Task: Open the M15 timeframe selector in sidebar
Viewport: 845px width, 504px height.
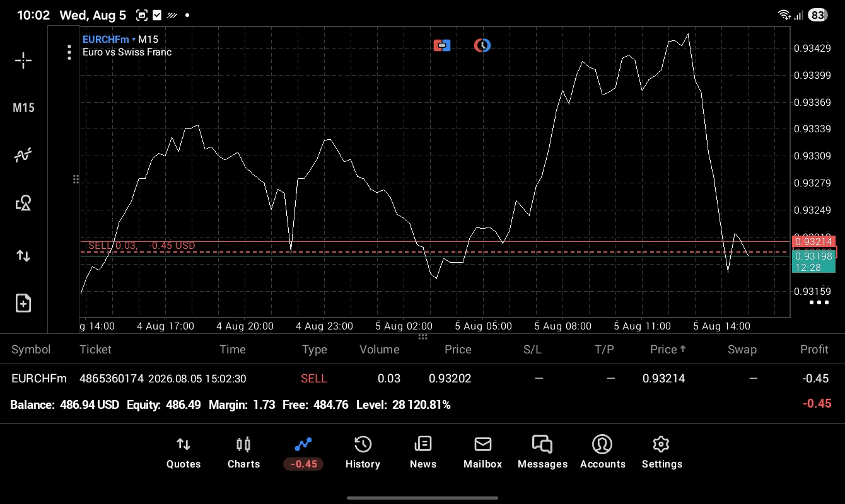Action: 23,108
